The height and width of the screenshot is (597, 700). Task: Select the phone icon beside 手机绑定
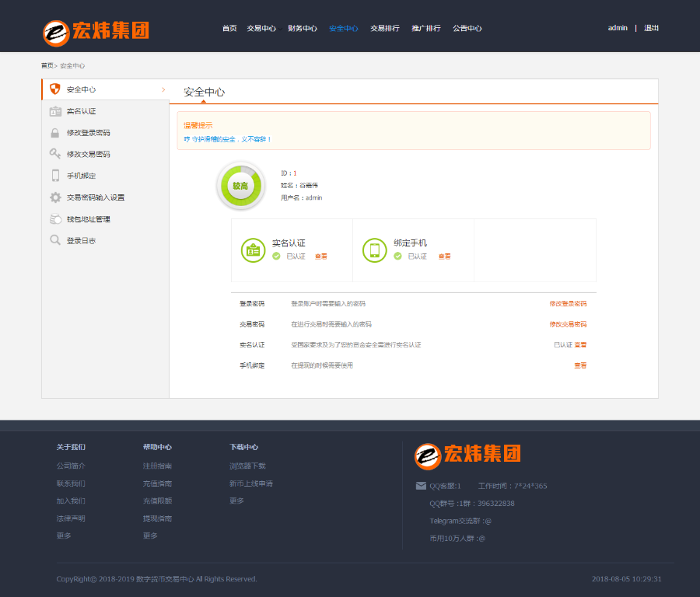pos(54,175)
